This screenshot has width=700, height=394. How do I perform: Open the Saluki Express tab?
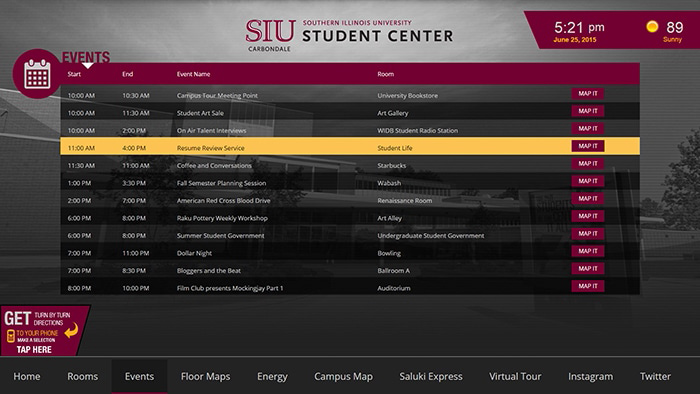tap(431, 376)
